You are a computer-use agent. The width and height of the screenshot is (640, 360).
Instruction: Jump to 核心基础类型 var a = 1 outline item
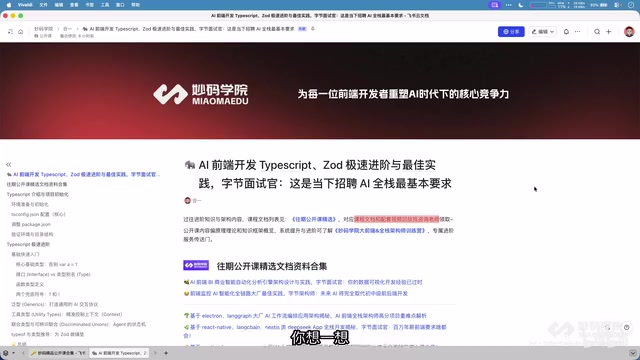pos(47,264)
